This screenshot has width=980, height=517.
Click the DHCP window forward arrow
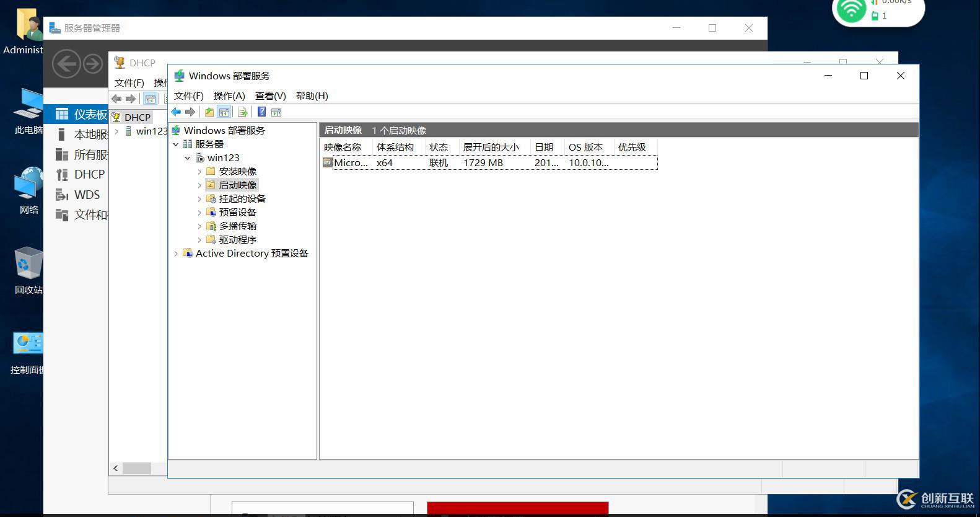coord(131,99)
